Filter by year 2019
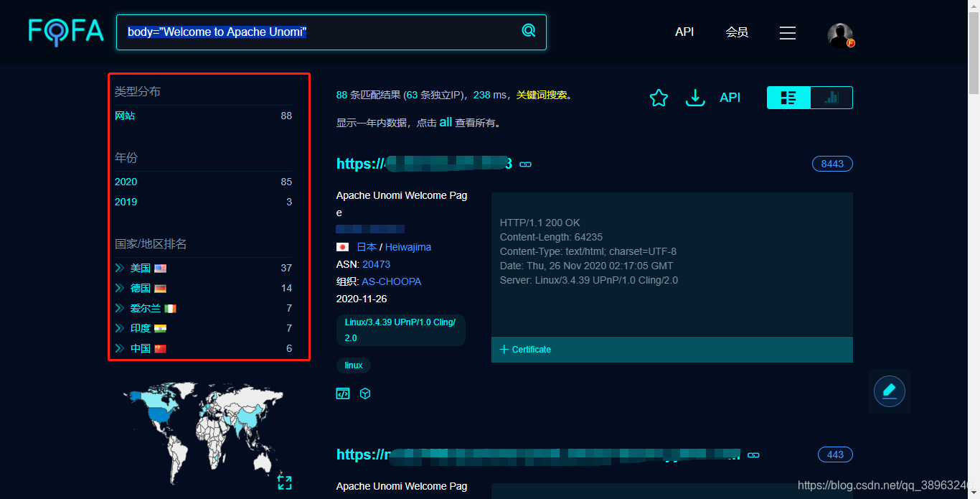 pyautogui.click(x=126, y=202)
